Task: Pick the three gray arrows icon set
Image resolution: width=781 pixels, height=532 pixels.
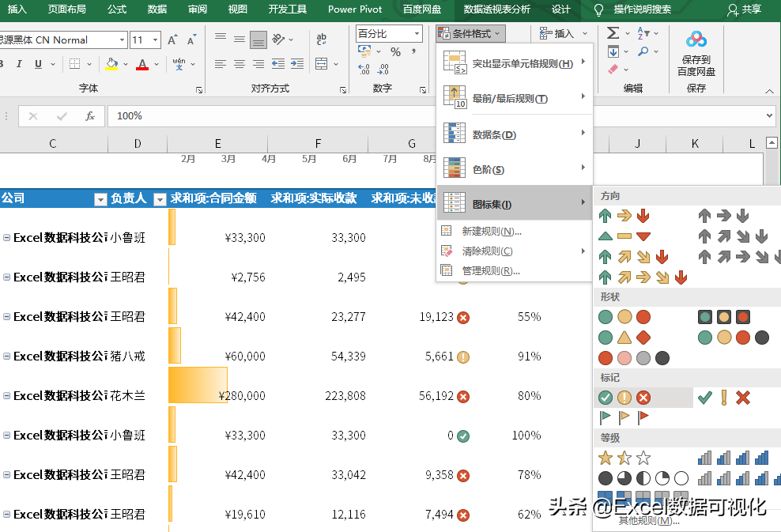Action: (x=724, y=216)
